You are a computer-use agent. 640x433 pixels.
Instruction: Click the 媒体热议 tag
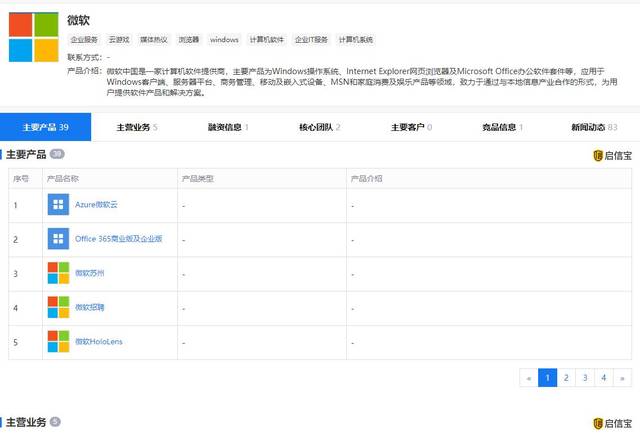click(x=154, y=40)
